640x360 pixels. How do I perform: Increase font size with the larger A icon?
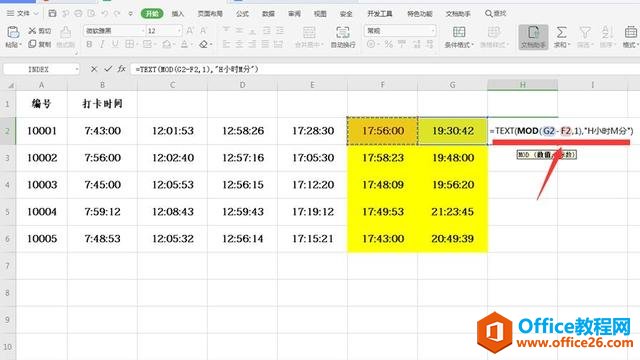190,31
